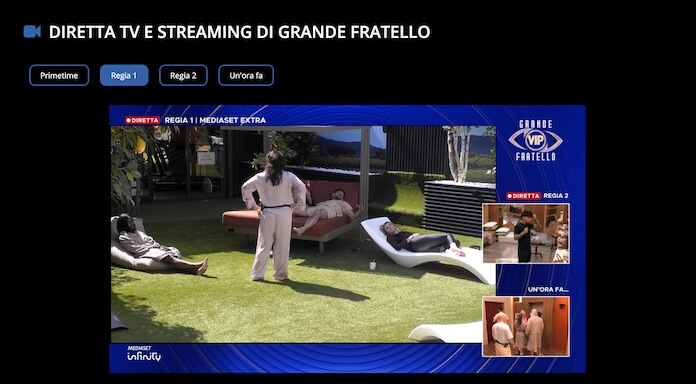Click the Diretta TV e Streaming heading

point(239,32)
